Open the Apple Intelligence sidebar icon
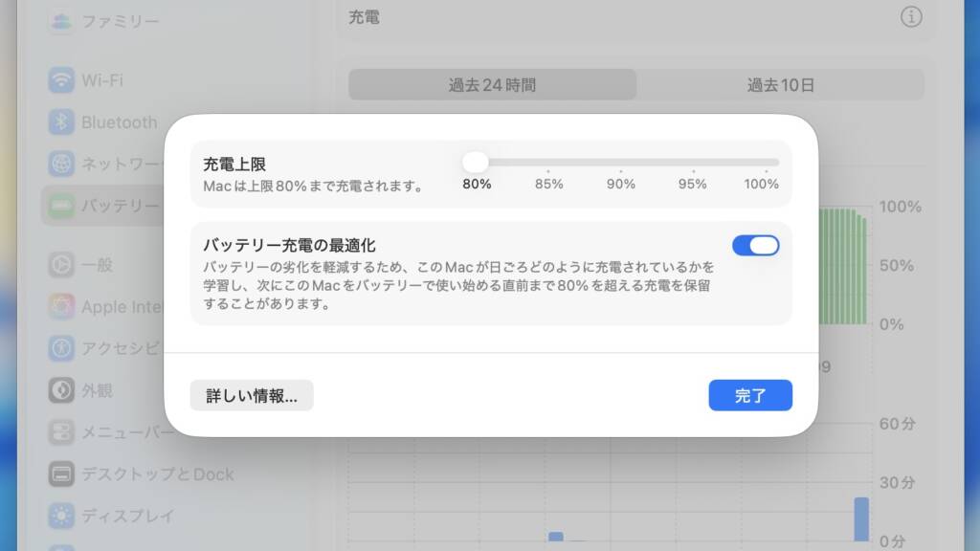The image size is (980, 551). coord(62,307)
